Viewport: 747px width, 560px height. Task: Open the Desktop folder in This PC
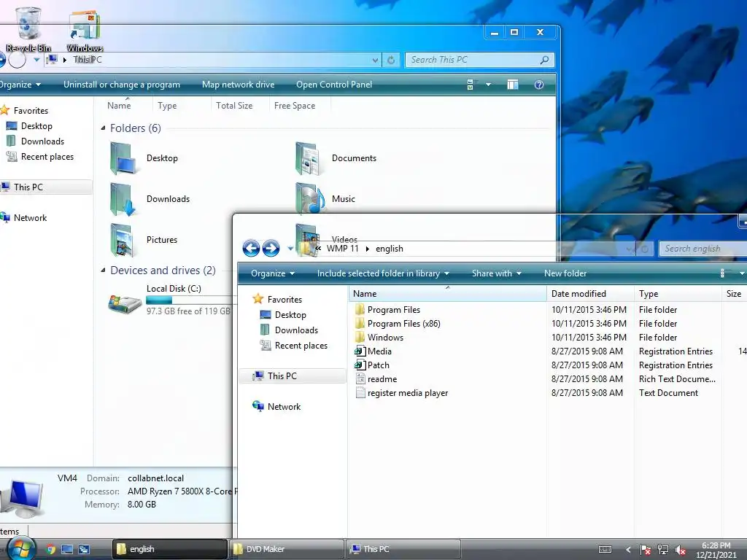coord(144,158)
